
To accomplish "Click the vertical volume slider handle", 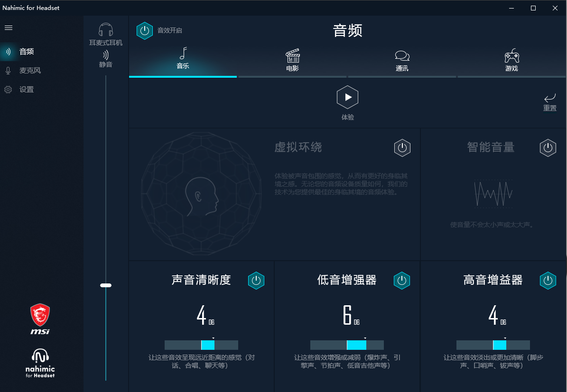I will tap(106, 285).
